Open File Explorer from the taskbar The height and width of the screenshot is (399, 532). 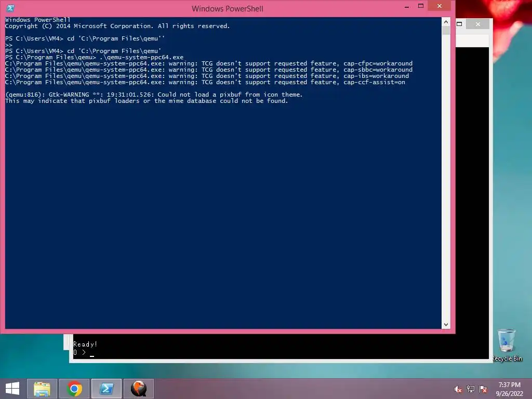click(42, 389)
